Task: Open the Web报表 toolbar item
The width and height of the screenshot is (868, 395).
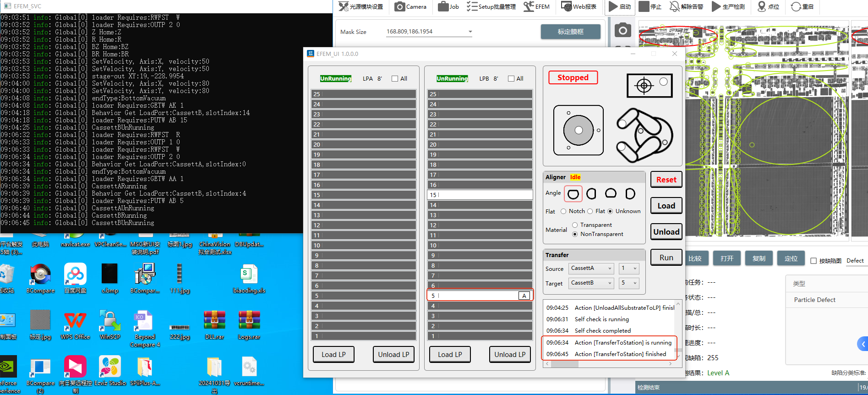Action: [x=579, y=6]
